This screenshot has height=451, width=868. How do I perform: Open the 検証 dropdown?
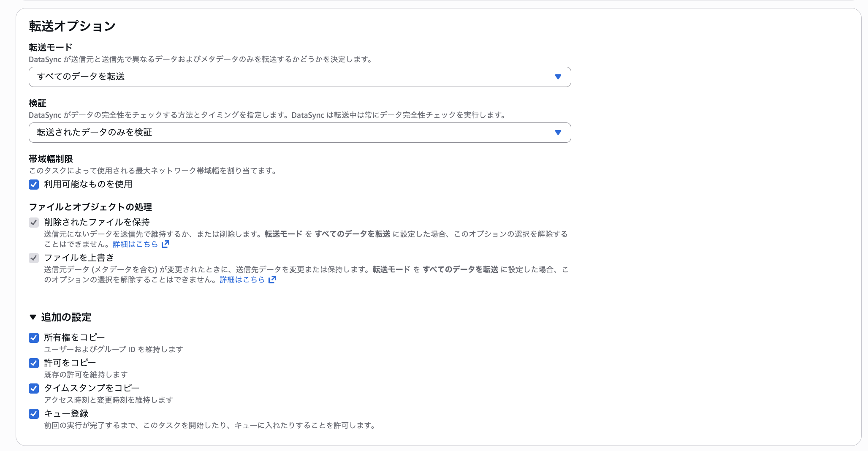299,133
